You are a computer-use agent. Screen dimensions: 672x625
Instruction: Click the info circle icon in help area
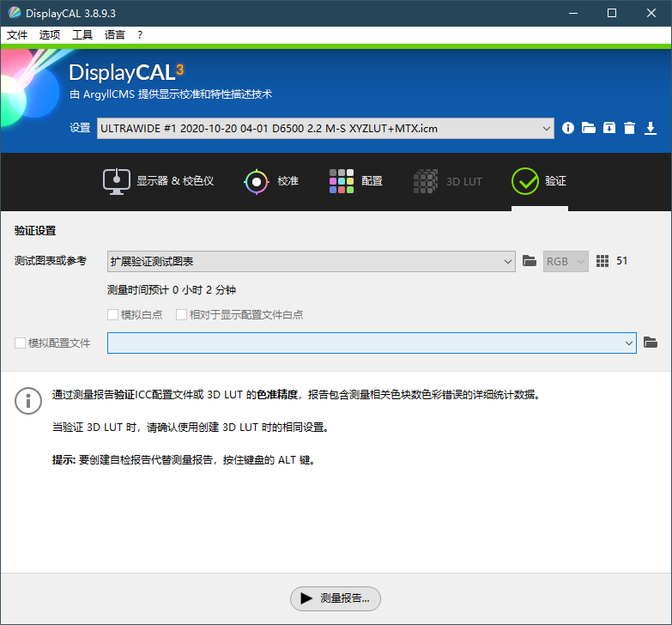point(28,401)
